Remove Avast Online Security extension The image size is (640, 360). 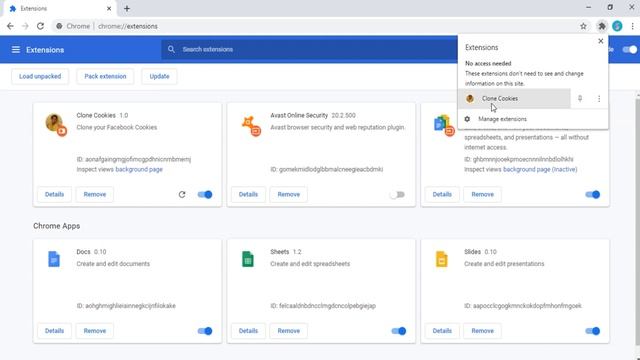click(289, 194)
